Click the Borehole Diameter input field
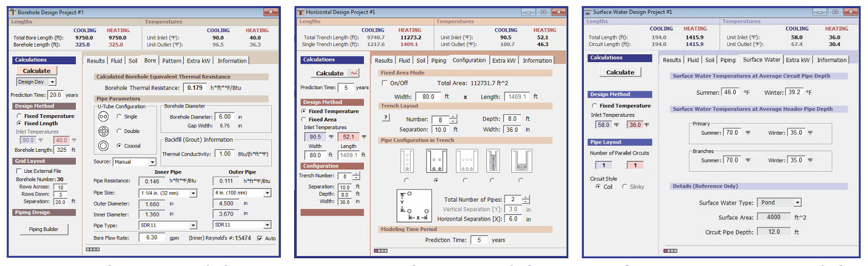Image resolution: width=868 pixels, height=266 pixels. 224,117
